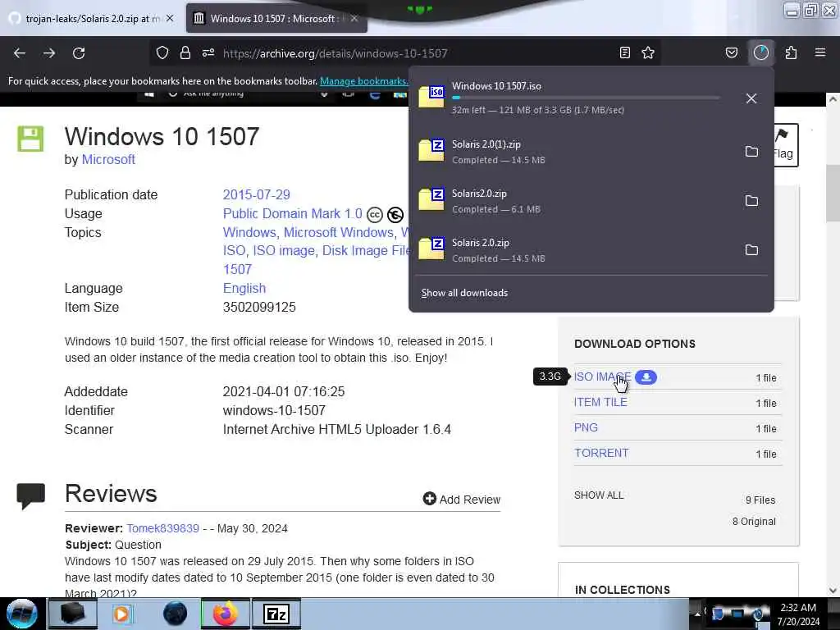Click the Windows topic link
Viewport: 840px width, 630px height.
pos(249,232)
